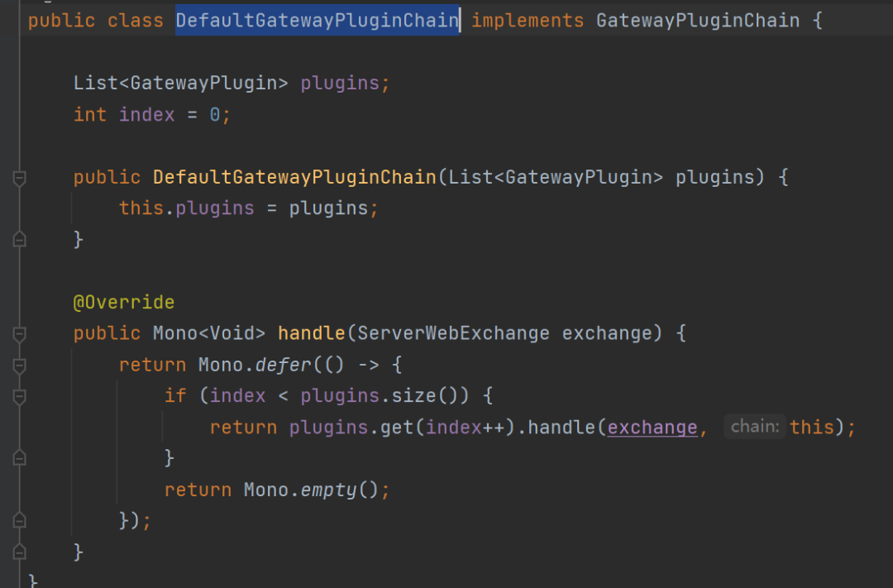893x588 pixels.
Task: Click fold-end marker after the constructor body
Action: click(x=19, y=240)
